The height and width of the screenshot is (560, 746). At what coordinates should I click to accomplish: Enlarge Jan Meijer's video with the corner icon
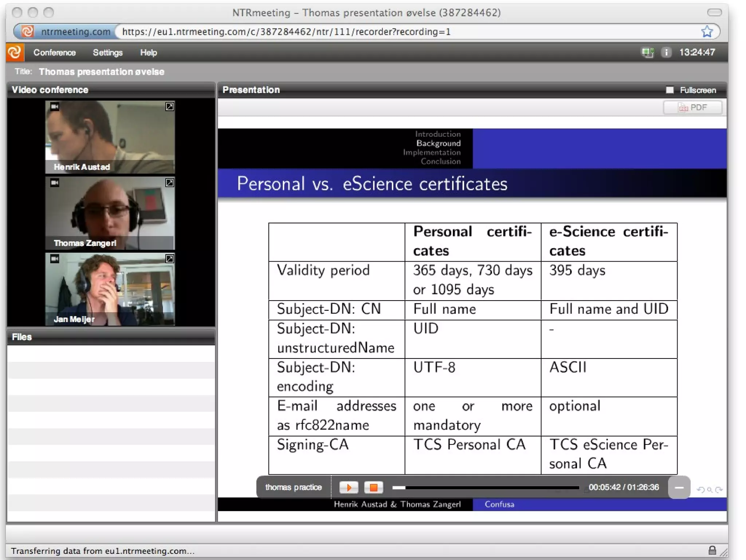169,259
